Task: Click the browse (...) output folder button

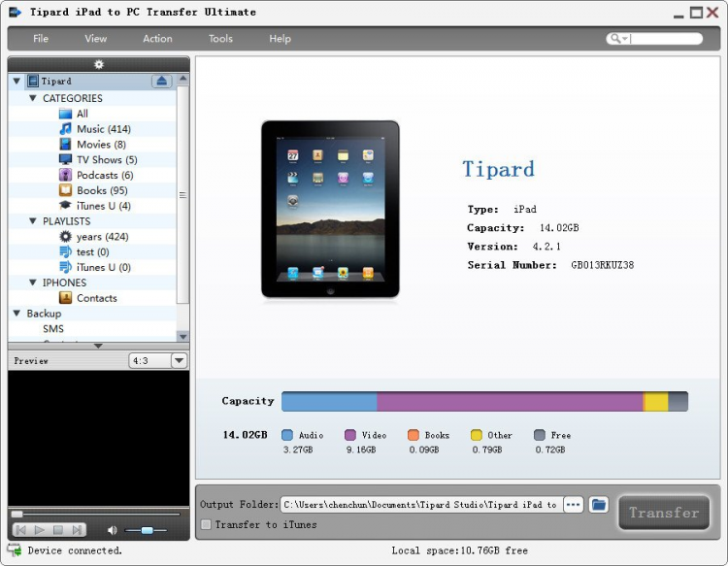Action: pyautogui.click(x=574, y=504)
